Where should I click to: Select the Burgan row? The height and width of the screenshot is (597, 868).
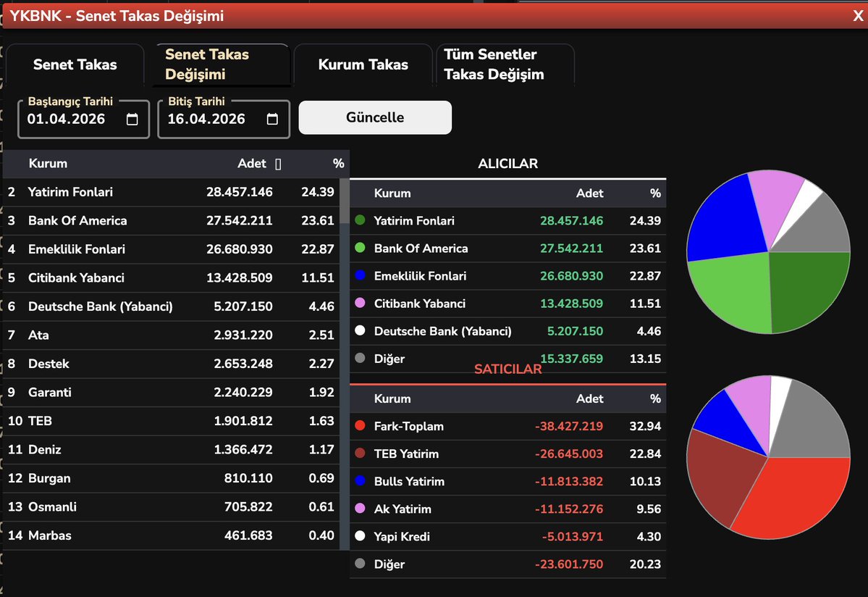point(171,478)
